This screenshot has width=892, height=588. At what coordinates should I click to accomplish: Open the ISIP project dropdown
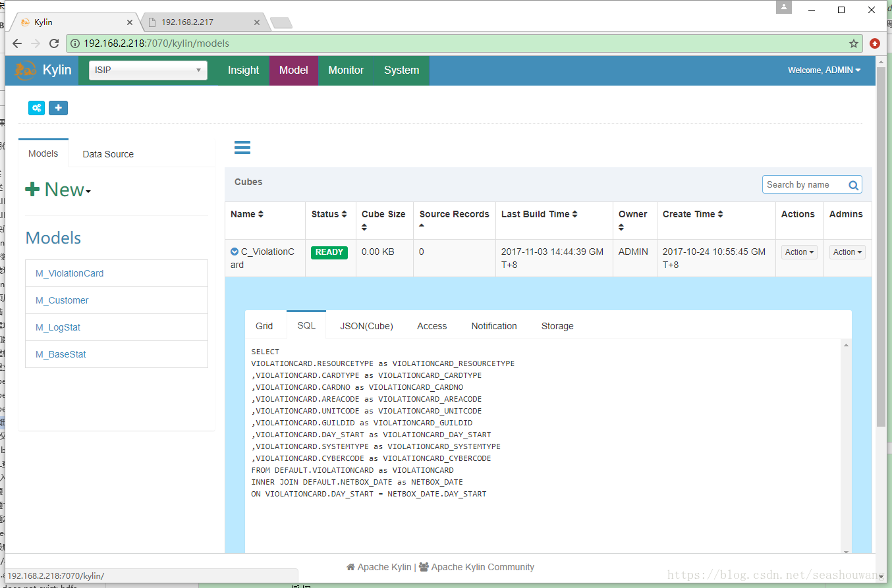click(148, 70)
